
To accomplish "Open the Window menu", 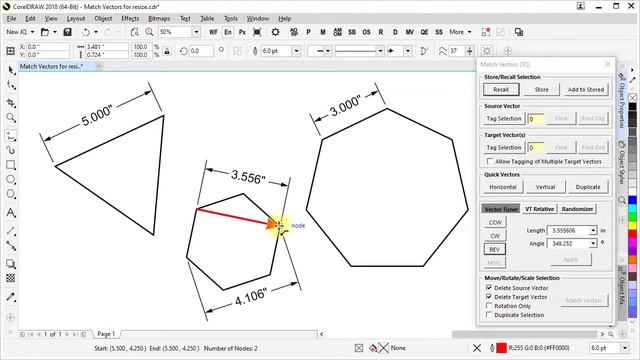I will [x=258, y=18].
